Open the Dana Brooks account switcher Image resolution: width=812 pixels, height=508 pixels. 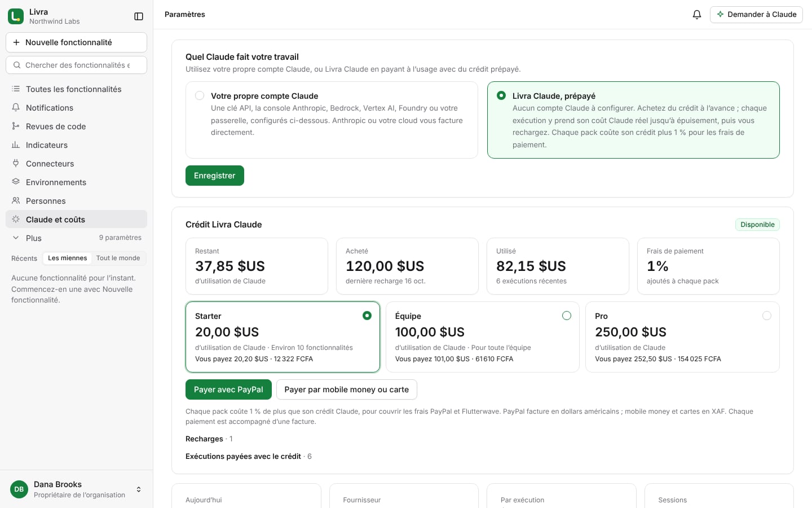coord(76,489)
